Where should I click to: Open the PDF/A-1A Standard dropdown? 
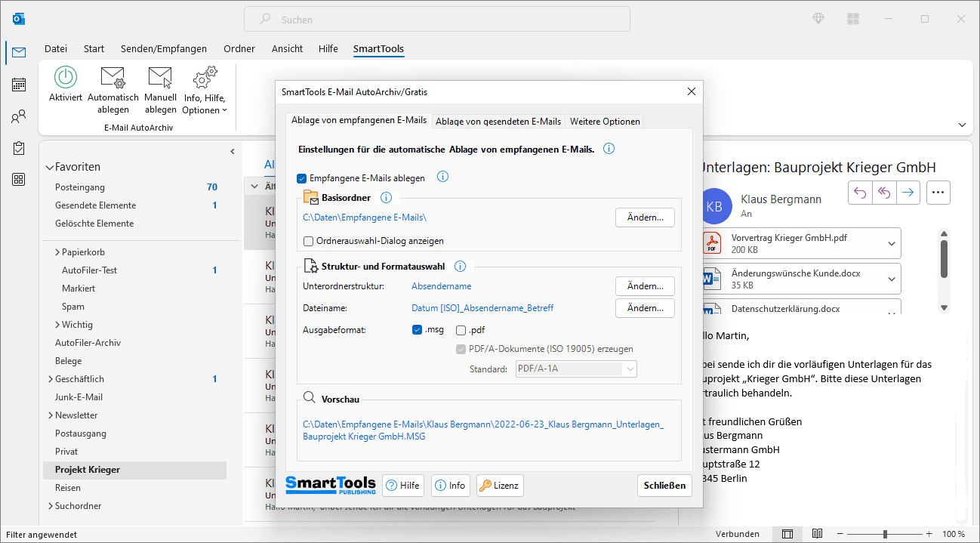(x=576, y=369)
